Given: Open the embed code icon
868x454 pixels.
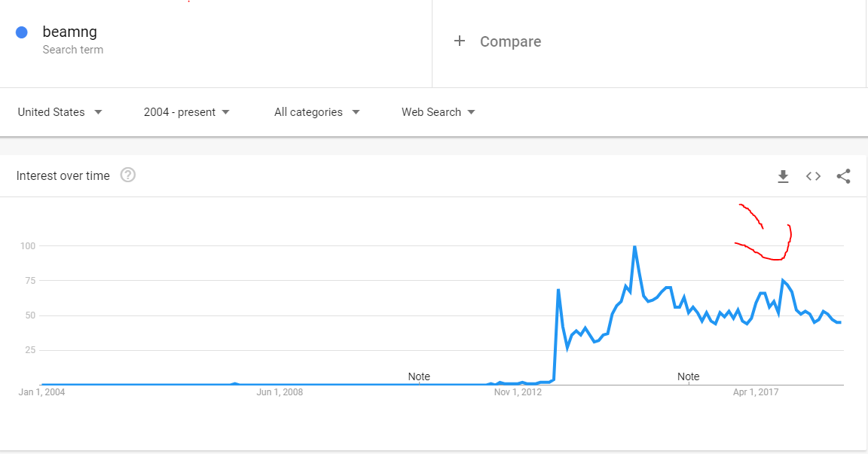Looking at the screenshot, I should coord(813,176).
